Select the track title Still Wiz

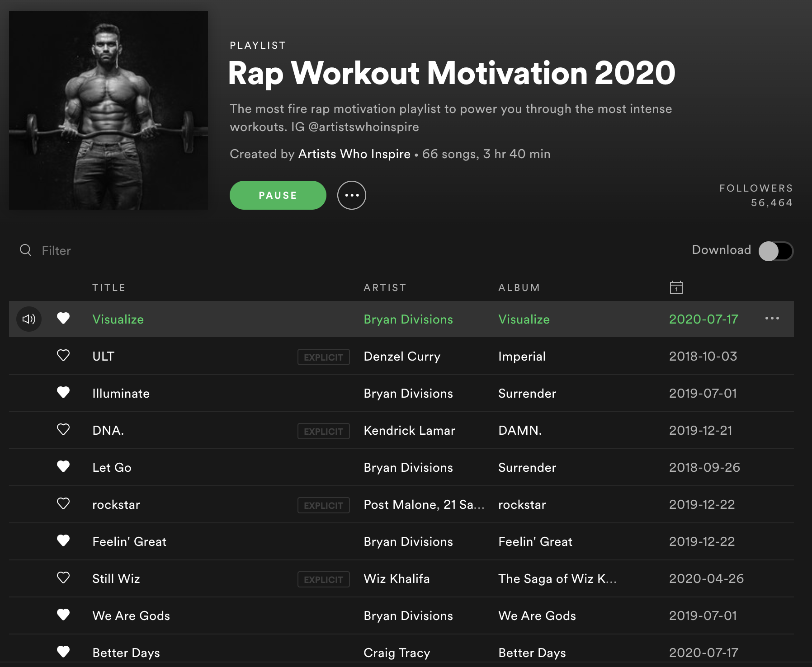pos(116,579)
